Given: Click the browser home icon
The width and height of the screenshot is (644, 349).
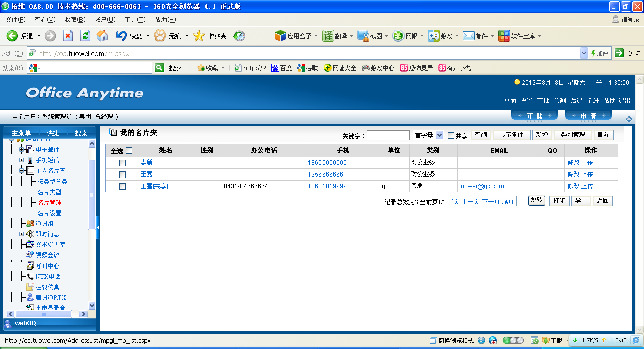Looking at the screenshot, I should (x=102, y=36).
